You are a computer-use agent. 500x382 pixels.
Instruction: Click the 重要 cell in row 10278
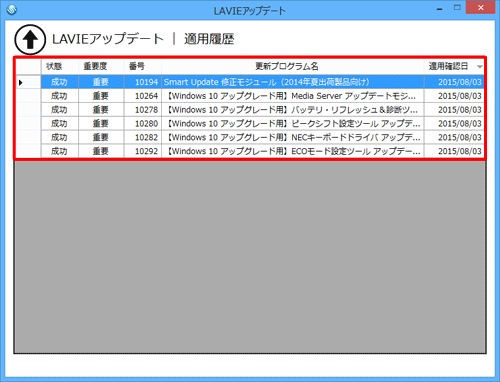click(101, 110)
